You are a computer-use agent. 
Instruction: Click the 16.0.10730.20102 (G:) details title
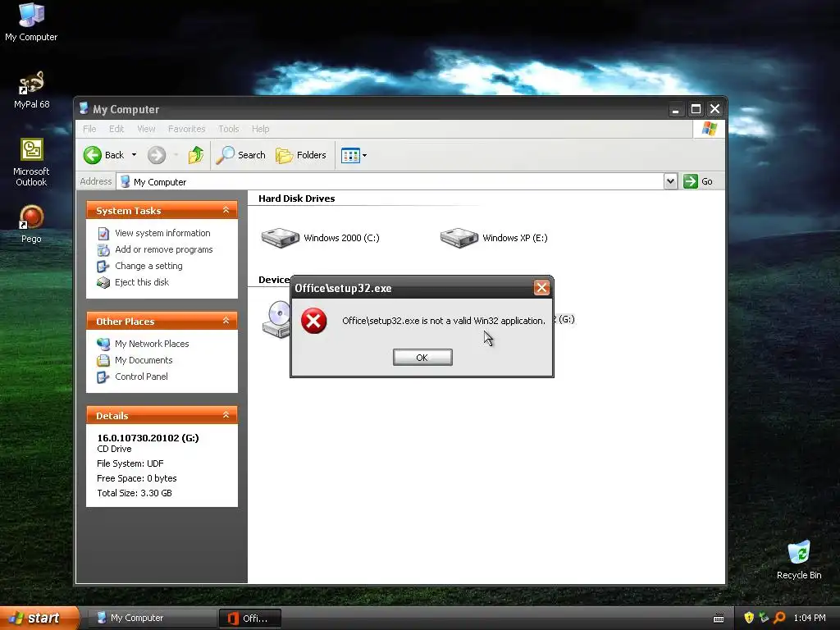click(x=148, y=438)
